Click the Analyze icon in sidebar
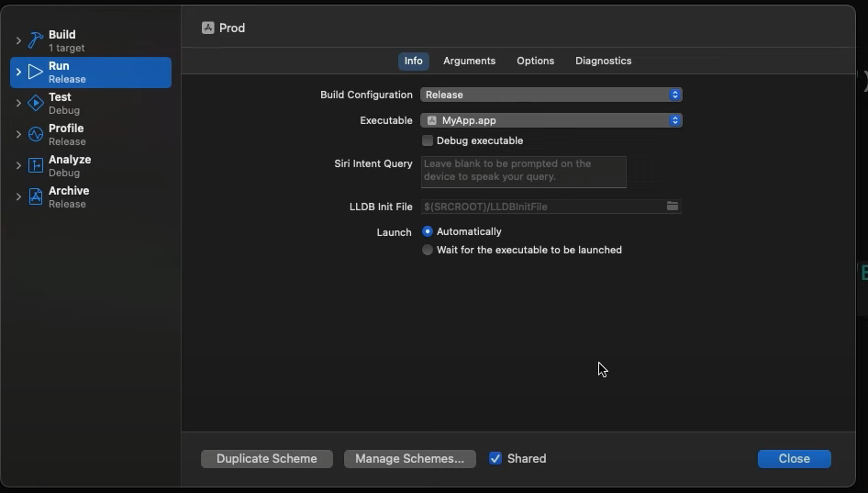The width and height of the screenshot is (868, 493). (x=36, y=165)
